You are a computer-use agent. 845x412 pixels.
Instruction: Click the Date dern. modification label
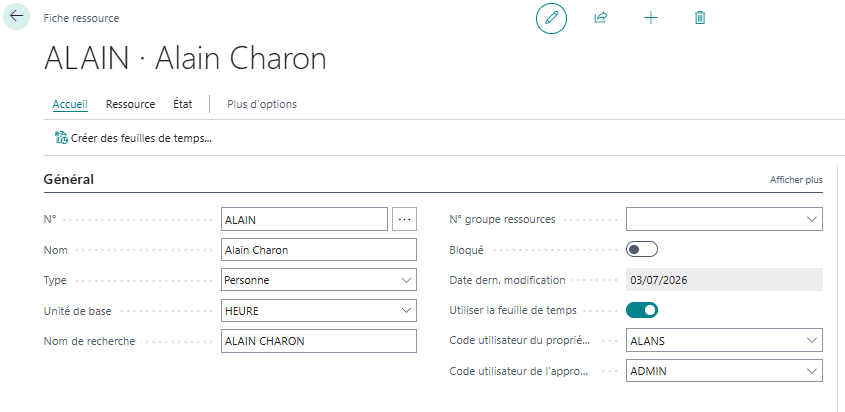pos(507,280)
